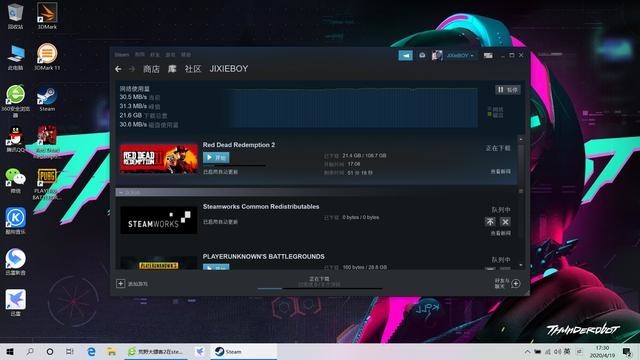Open File Explorer from taskbar
Image resolution: width=640 pixels, height=360 pixels.
pyautogui.click(x=111, y=351)
